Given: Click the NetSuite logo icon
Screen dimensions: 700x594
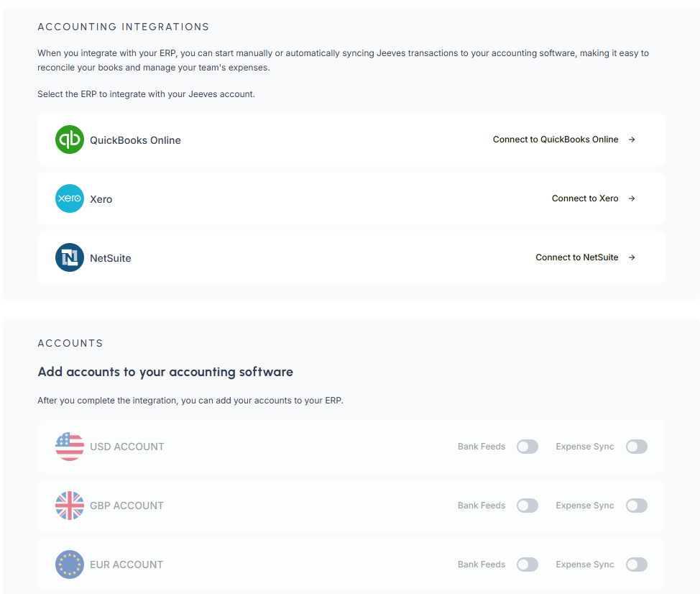Looking at the screenshot, I should pyautogui.click(x=69, y=257).
